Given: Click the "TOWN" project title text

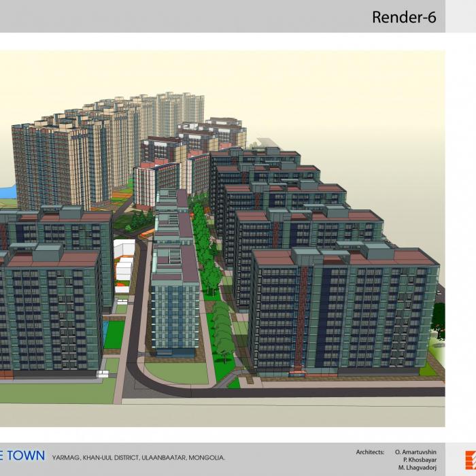Looking at the screenshot, I should click(26, 456).
